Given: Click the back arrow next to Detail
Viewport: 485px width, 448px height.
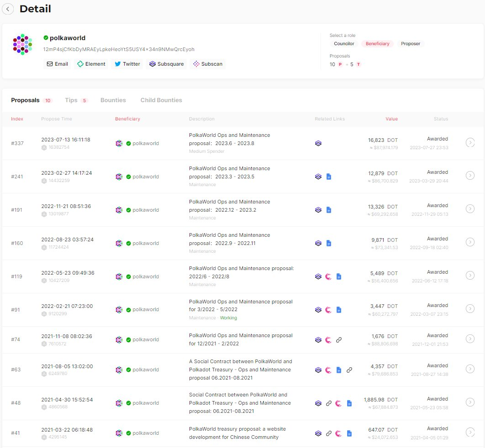Looking at the screenshot, I should (x=8, y=9).
